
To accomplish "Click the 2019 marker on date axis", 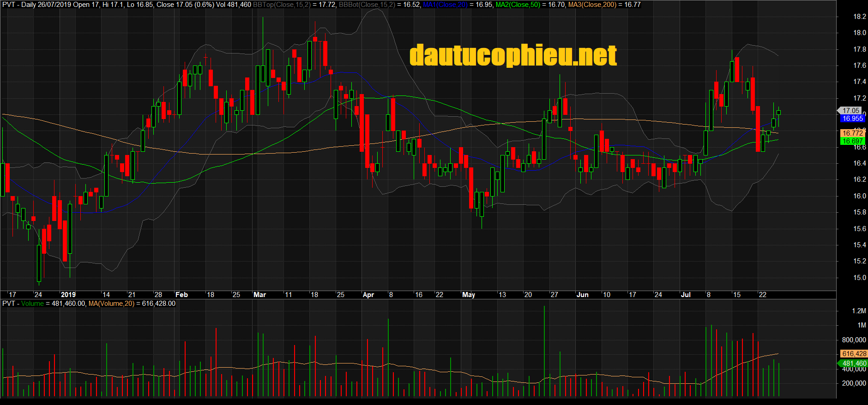I will pos(68,295).
